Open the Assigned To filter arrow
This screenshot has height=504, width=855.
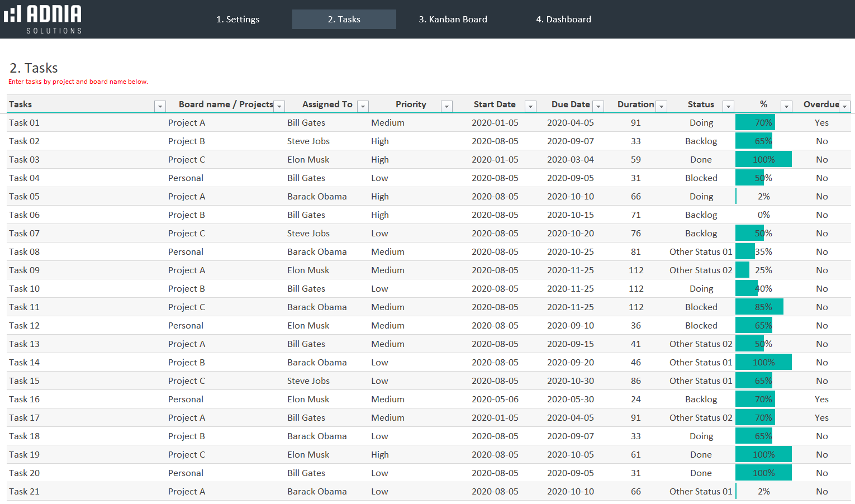tap(363, 106)
